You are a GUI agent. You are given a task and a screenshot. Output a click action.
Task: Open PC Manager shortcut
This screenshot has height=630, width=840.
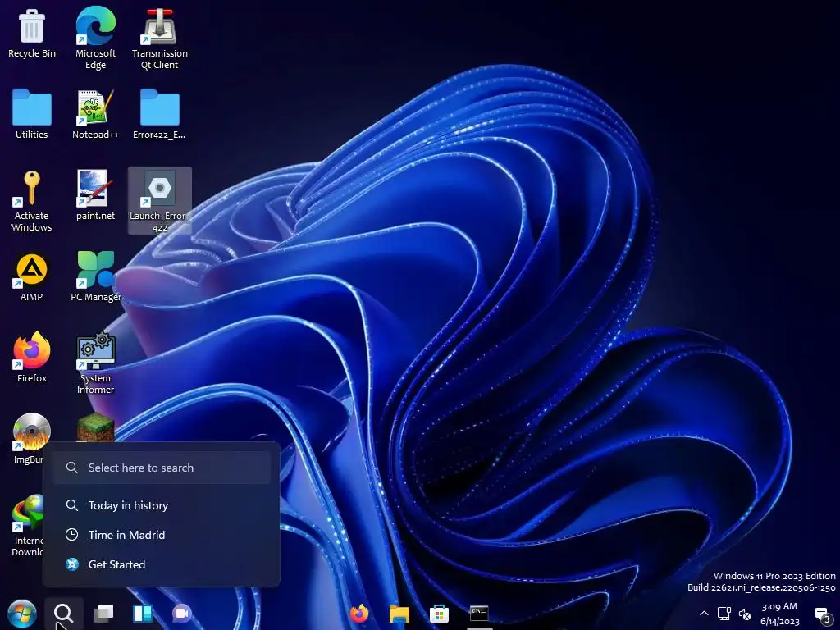(95, 276)
